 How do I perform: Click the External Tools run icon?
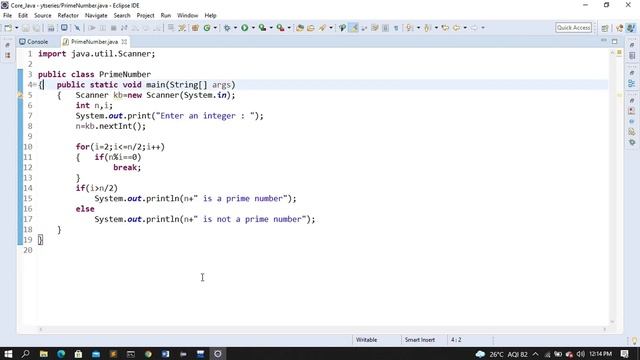[280, 28]
